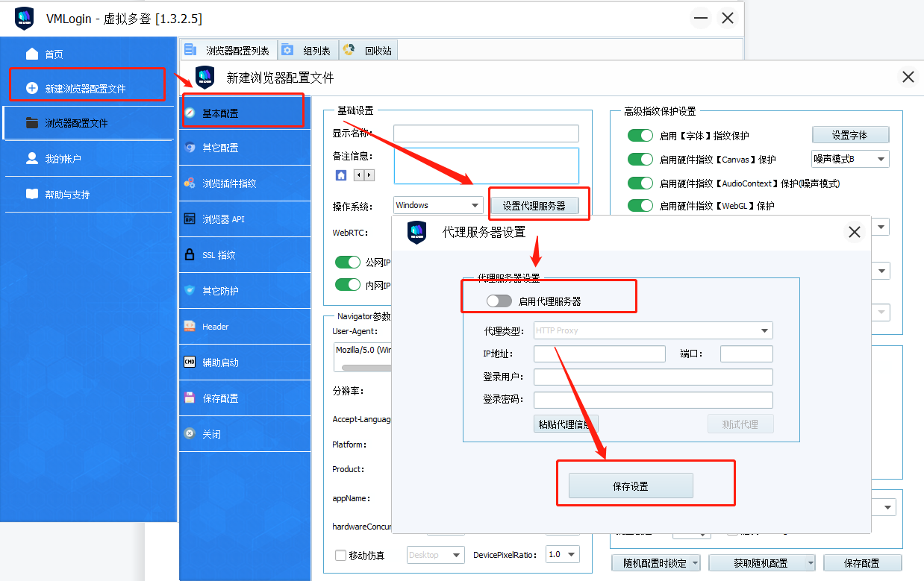This screenshot has height=581, width=924.
Task: Click the VMLogin logo in the title bar
Action: 25,19
